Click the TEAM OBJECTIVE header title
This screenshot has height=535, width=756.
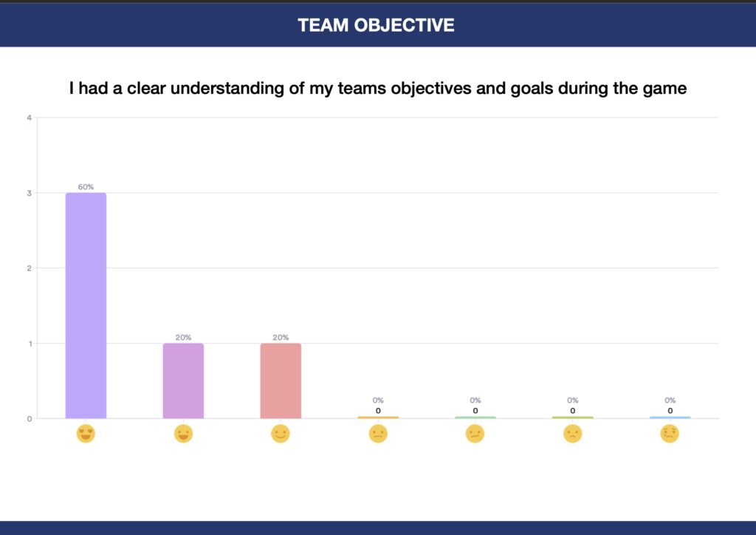(x=376, y=25)
